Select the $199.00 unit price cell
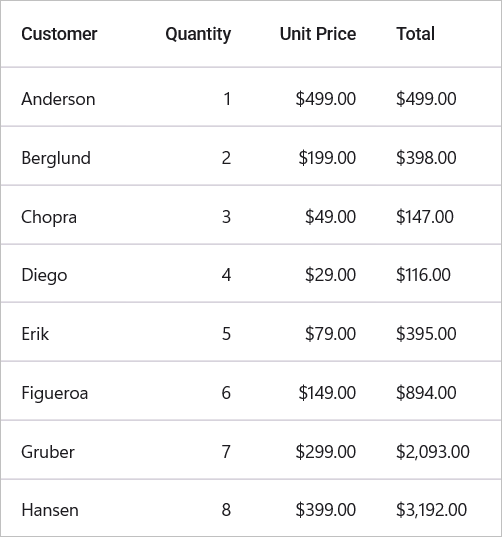502x537 pixels. (327, 158)
